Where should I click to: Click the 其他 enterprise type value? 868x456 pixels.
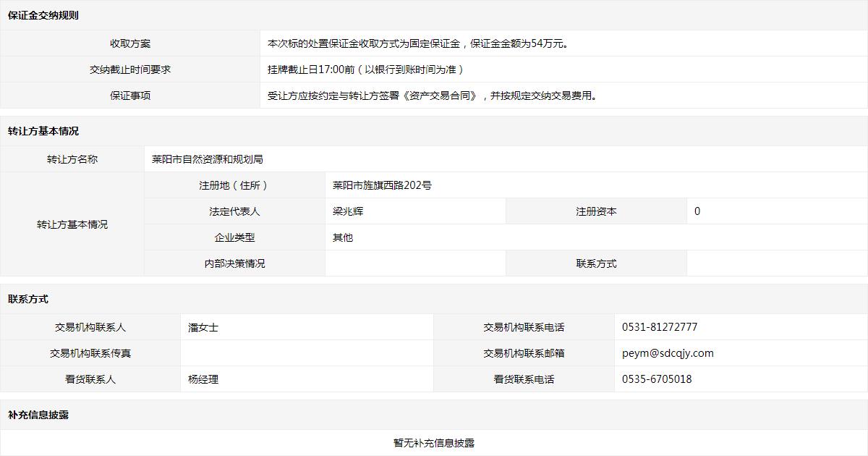(343, 237)
